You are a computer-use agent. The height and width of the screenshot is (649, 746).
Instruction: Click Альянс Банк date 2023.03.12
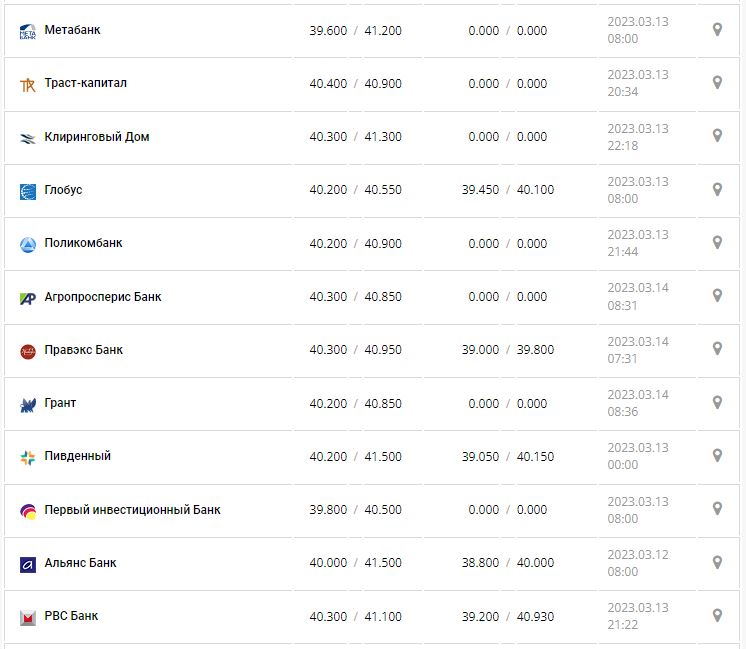click(638, 555)
